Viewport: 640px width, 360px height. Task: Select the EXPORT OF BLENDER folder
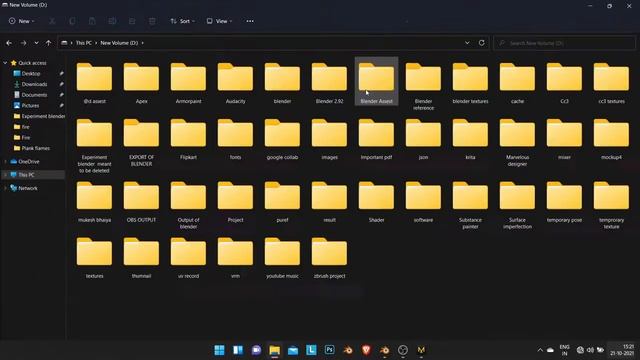[141, 142]
